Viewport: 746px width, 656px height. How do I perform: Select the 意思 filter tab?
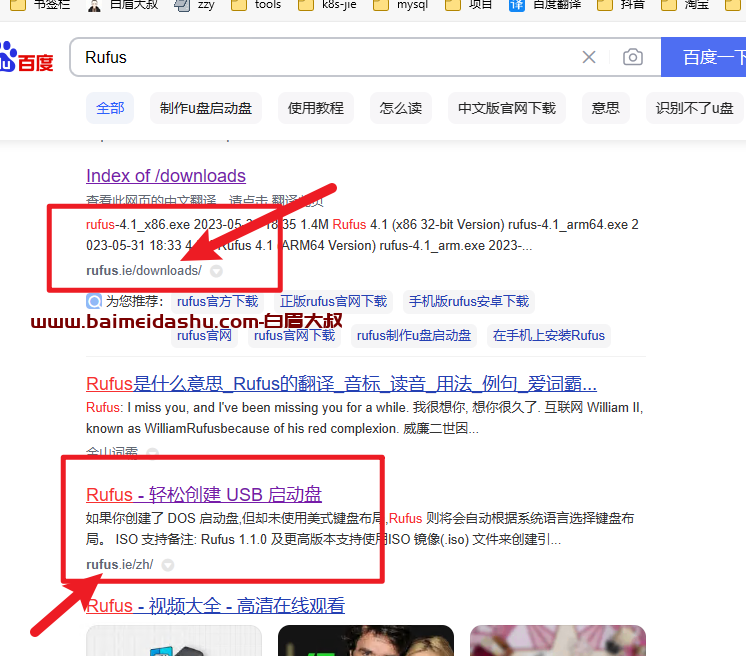(605, 108)
